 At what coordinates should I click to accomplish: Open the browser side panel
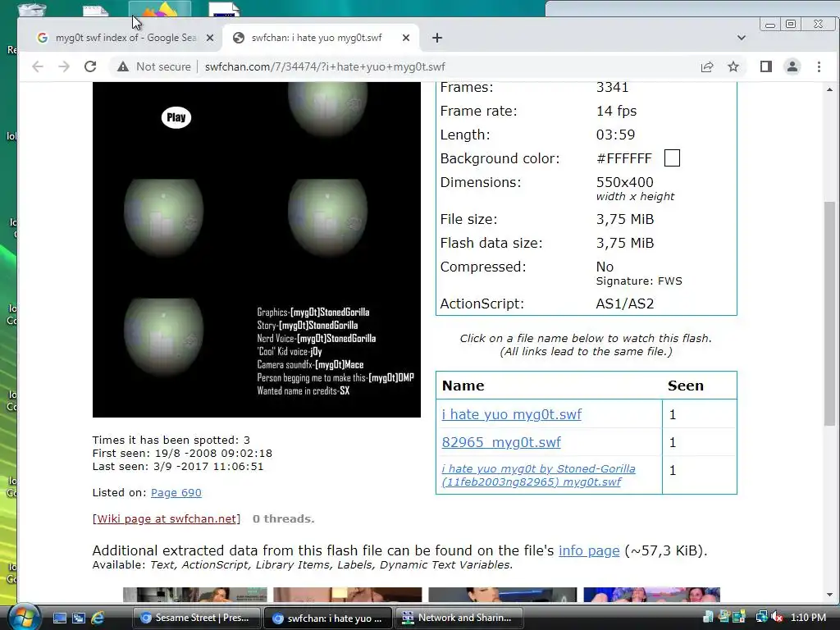click(766, 66)
